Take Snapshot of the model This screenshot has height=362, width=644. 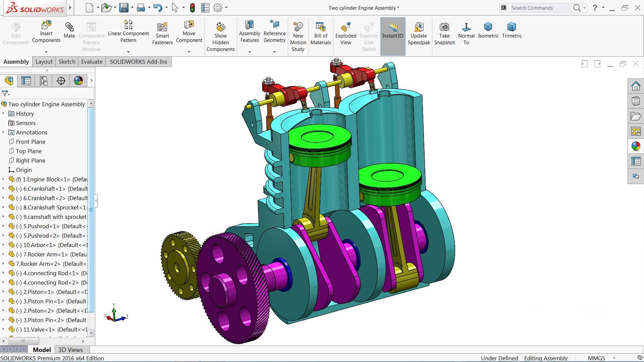click(x=444, y=34)
